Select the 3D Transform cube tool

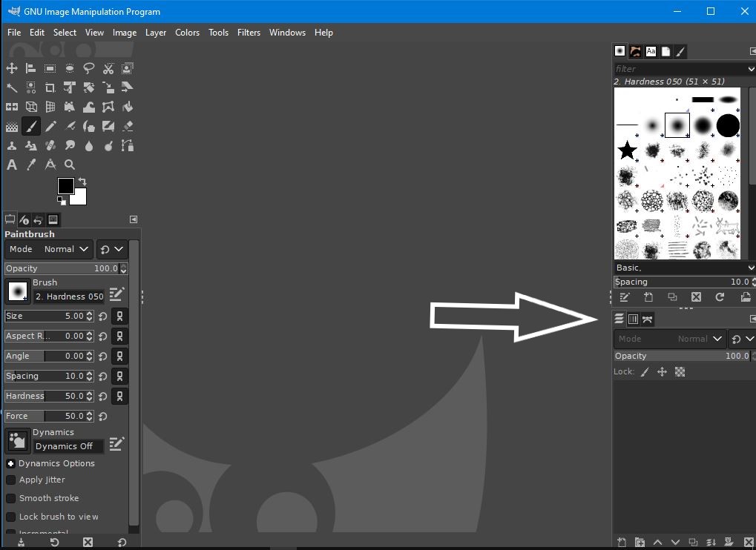tap(31, 107)
